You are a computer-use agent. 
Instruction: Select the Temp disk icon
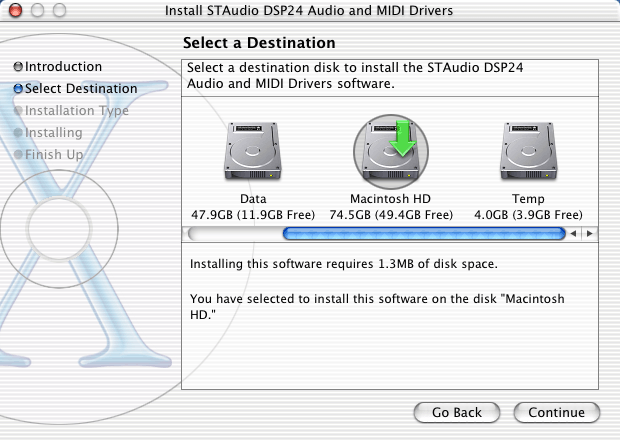[529, 151]
